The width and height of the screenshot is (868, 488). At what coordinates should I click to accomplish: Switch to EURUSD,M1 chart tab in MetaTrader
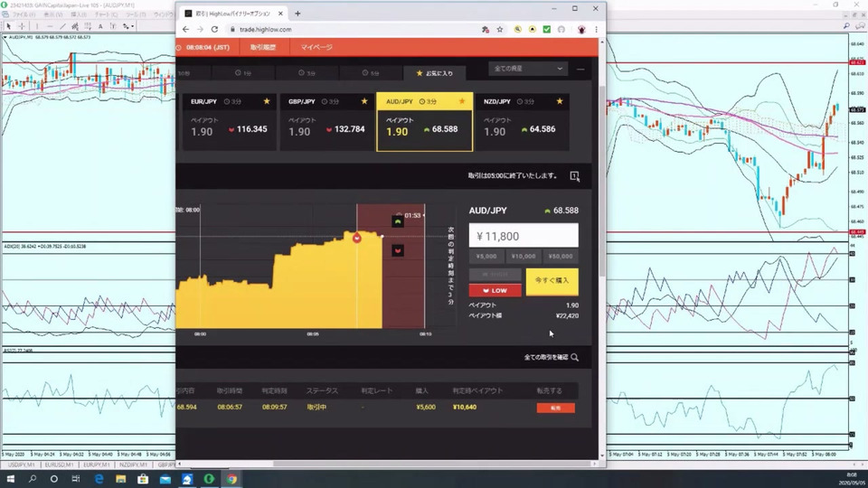coord(59,465)
